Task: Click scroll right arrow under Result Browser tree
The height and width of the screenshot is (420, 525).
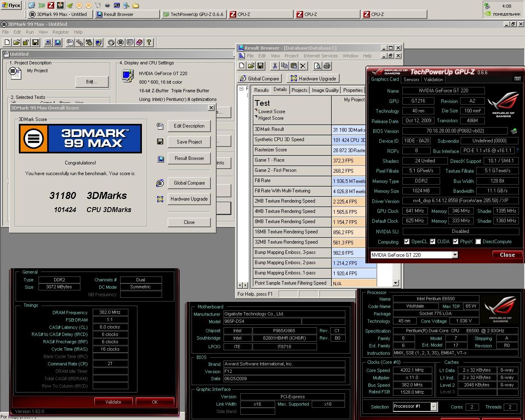Action: [245, 285]
